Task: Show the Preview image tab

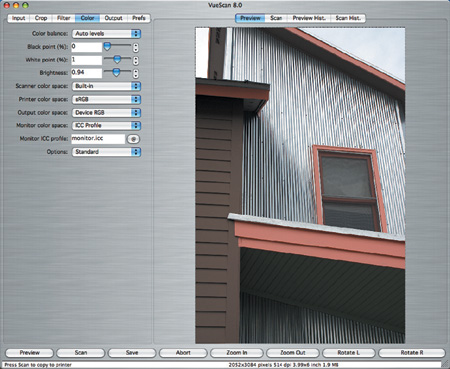Action: 250,18
